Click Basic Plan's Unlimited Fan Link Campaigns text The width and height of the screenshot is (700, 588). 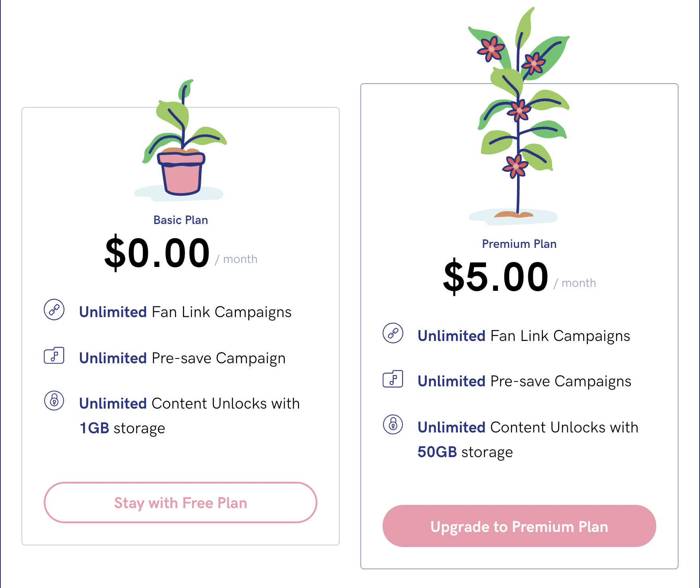185,312
